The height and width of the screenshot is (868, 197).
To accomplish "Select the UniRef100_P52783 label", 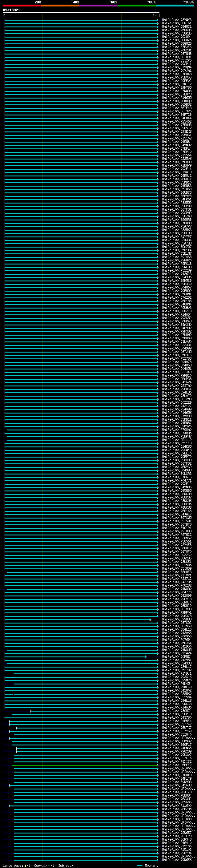I will pyautogui.click(x=177, y=358).
